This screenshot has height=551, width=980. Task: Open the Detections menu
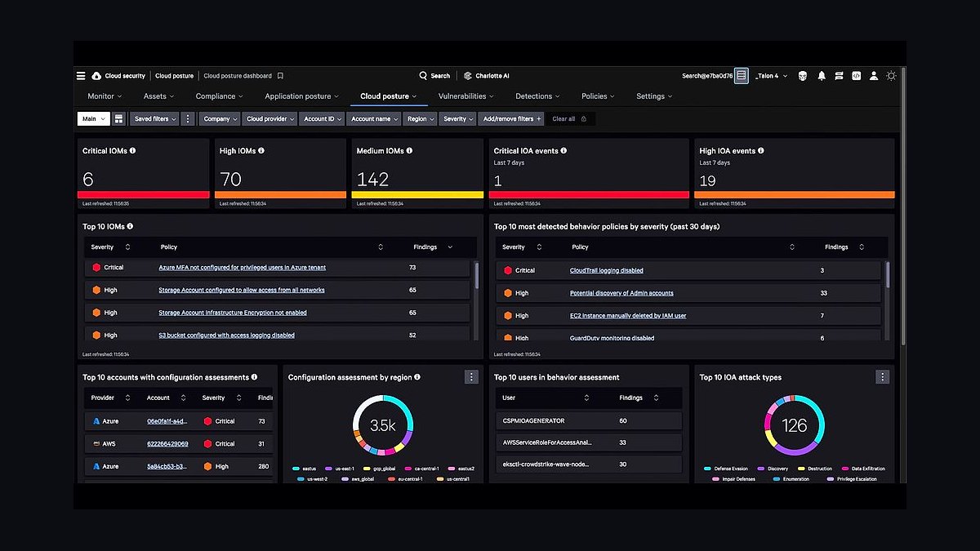537,96
